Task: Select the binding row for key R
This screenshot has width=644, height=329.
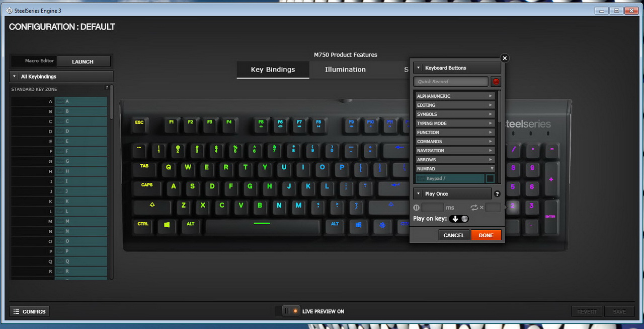Action: [x=59, y=271]
